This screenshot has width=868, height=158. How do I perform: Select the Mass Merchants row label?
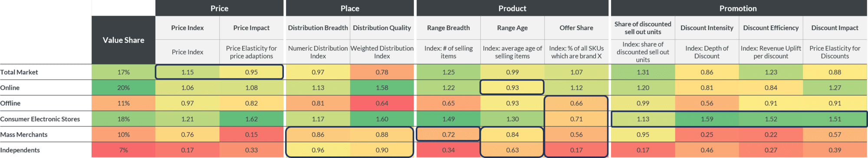[24, 134]
